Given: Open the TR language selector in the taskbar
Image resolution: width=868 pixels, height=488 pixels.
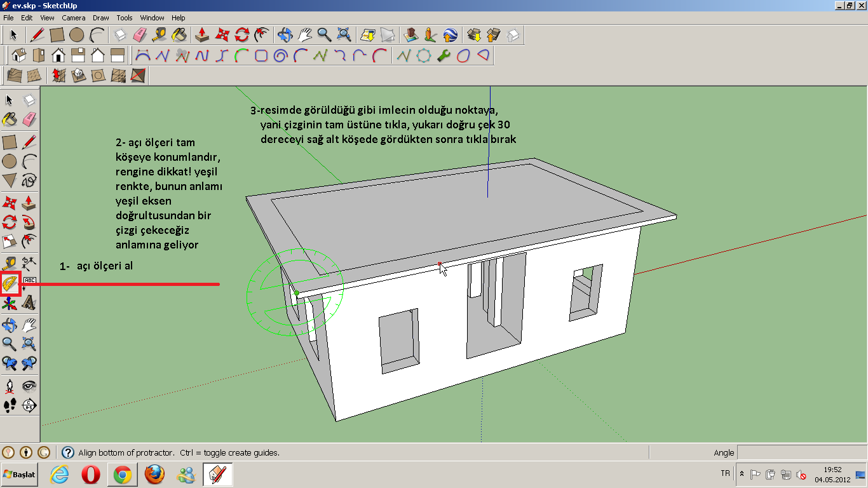Looking at the screenshot, I should coord(725,474).
